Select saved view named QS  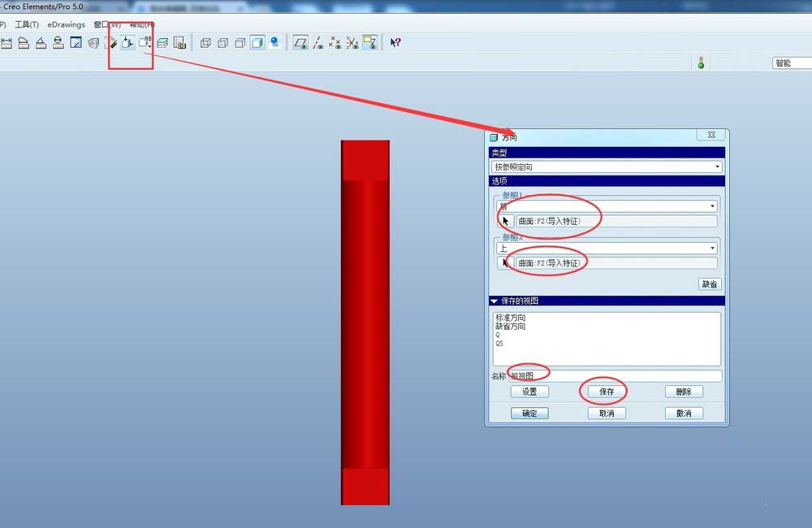coord(499,343)
